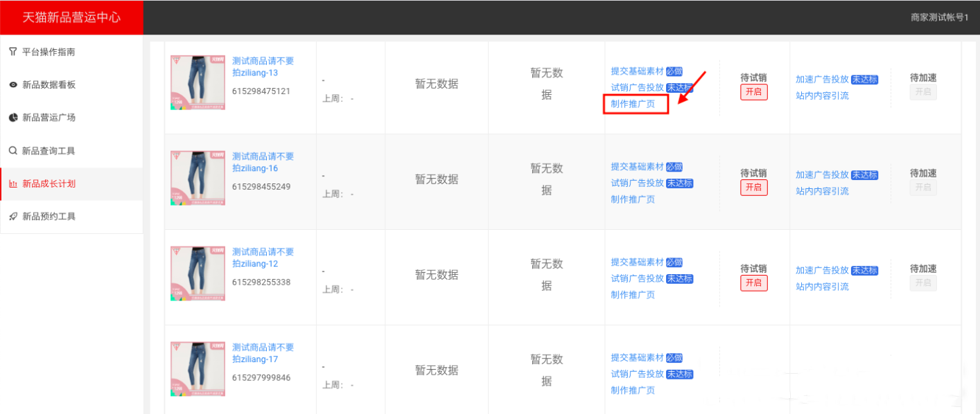
Task: Click 制作推广页 link for ziliang-13
Action: click(633, 104)
